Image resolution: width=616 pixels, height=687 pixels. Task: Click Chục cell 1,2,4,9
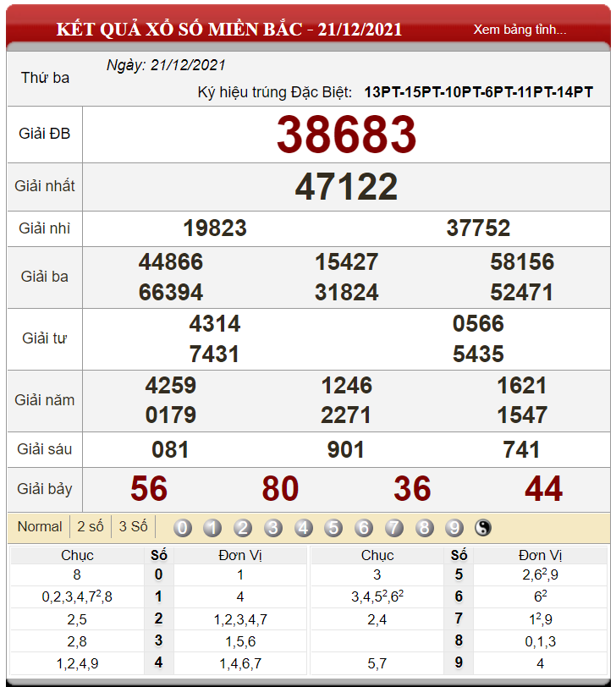coord(77,663)
